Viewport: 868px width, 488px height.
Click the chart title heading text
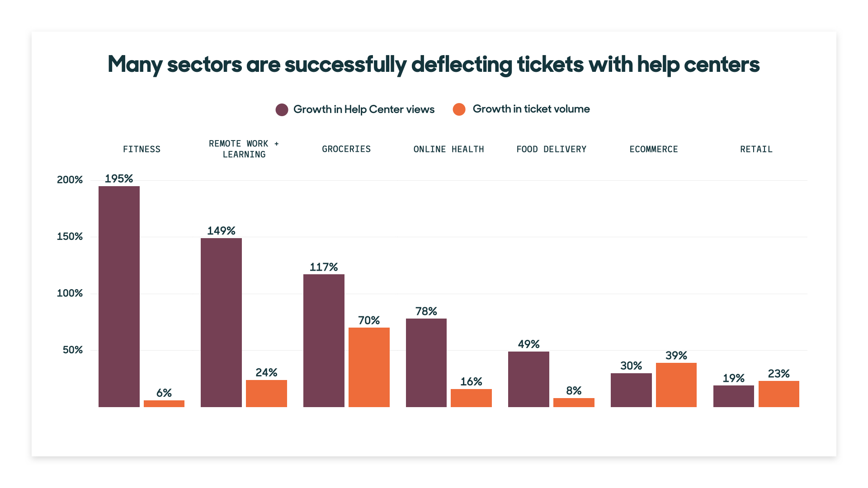pos(434,64)
